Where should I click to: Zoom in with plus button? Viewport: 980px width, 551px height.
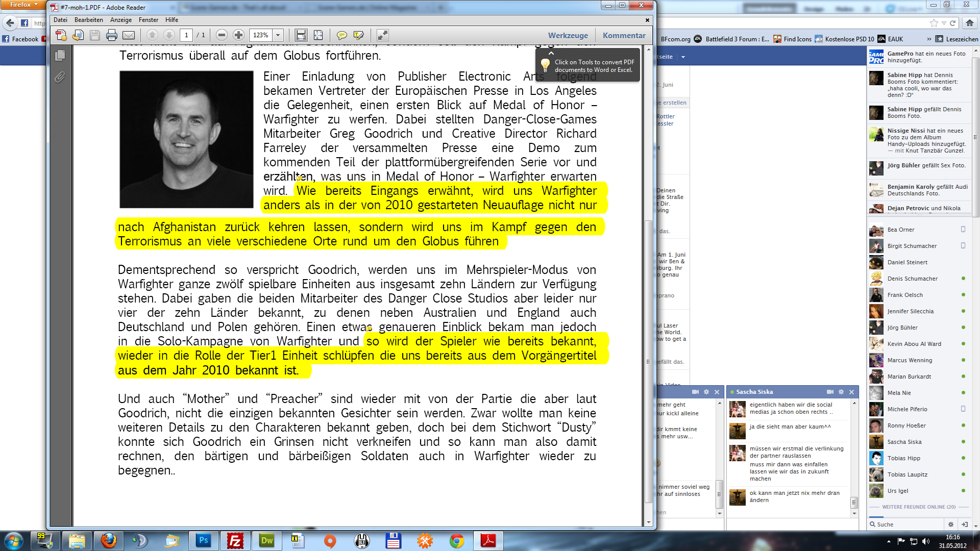pos(238,35)
